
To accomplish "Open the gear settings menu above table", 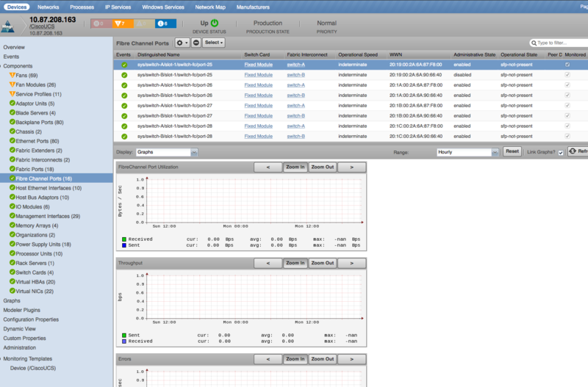I will (182, 43).
